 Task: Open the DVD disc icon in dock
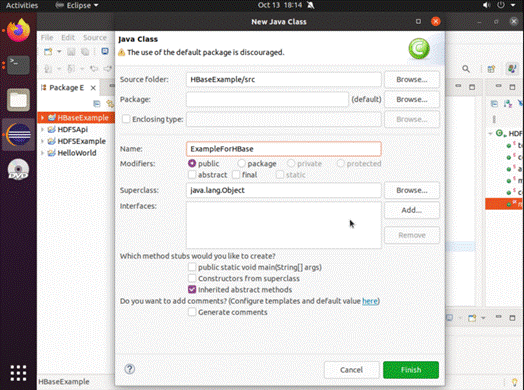click(18, 170)
